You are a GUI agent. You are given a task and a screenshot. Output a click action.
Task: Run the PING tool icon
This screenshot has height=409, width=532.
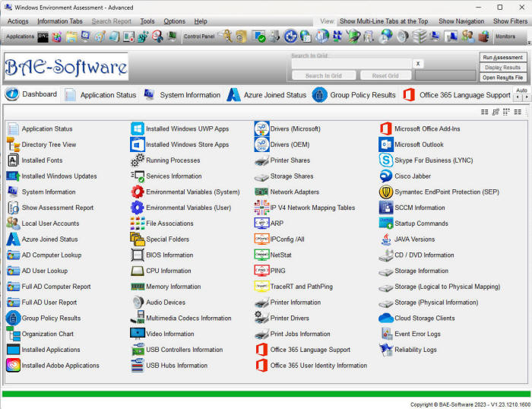tap(261, 271)
